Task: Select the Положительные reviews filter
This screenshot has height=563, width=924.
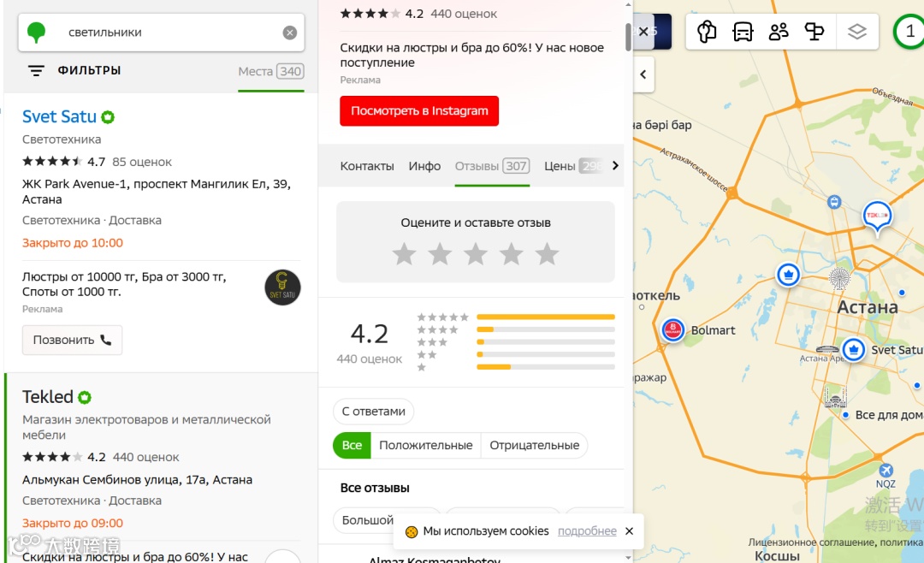Action: [x=425, y=445]
